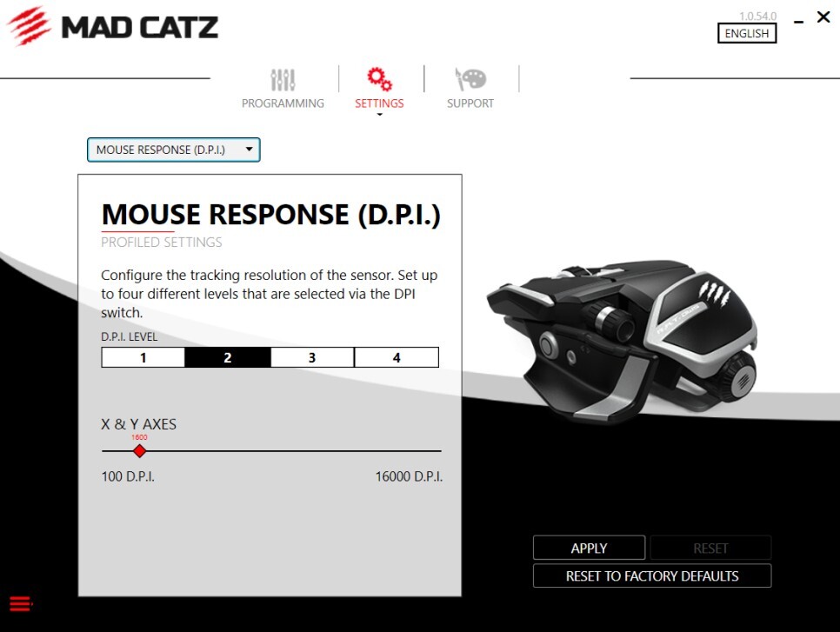840x632 pixels.
Task: Click the 1600 value above slider
Action: 139,437
